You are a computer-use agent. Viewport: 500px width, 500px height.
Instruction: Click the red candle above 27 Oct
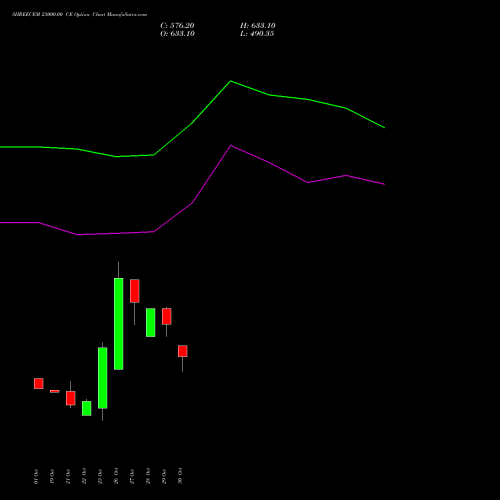[135, 291]
